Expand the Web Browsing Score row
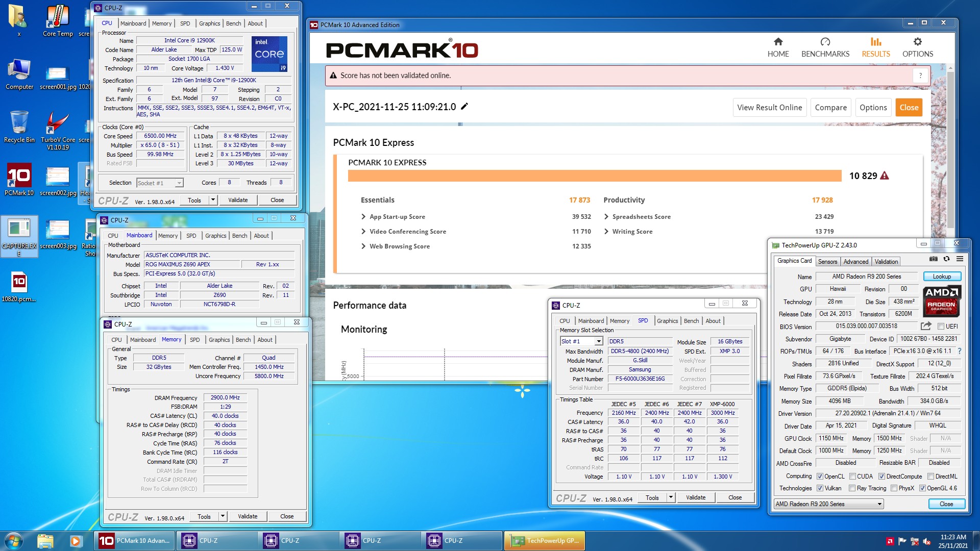The image size is (980, 551). tap(364, 246)
